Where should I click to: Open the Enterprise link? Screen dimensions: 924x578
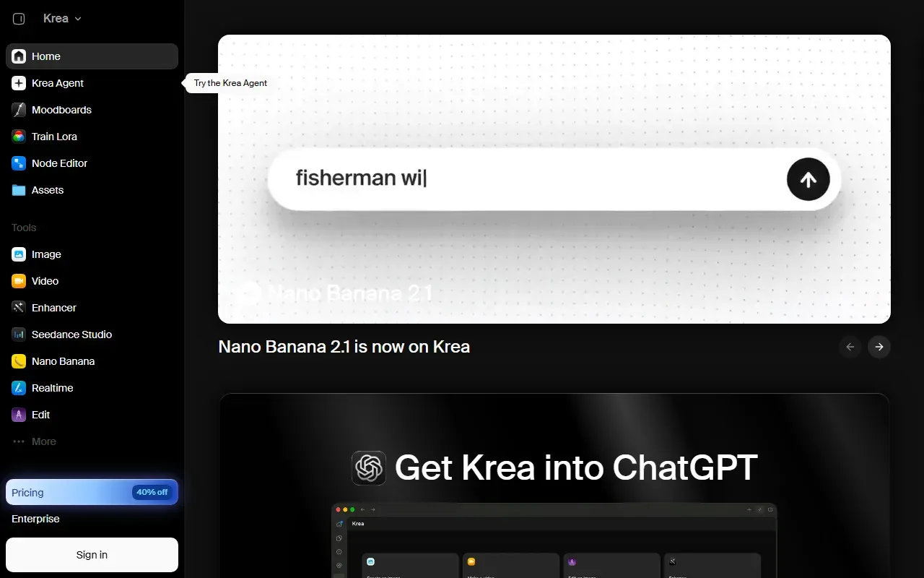click(35, 519)
